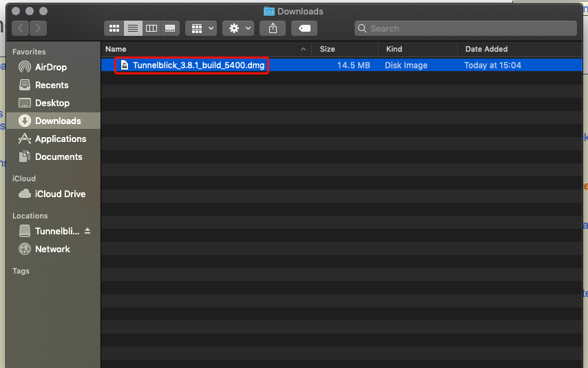The height and width of the screenshot is (368, 588).
Task: Open AirDrop in the sidebar
Action: (x=51, y=67)
